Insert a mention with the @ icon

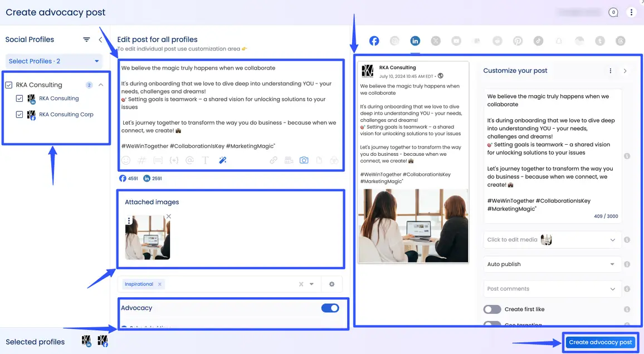point(189,160)
